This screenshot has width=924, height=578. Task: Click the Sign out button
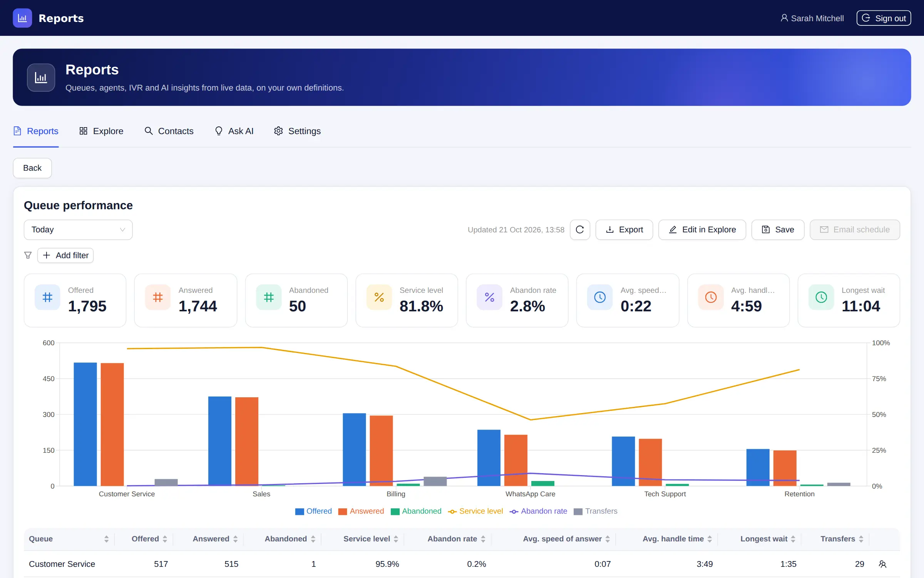(884, 18)
